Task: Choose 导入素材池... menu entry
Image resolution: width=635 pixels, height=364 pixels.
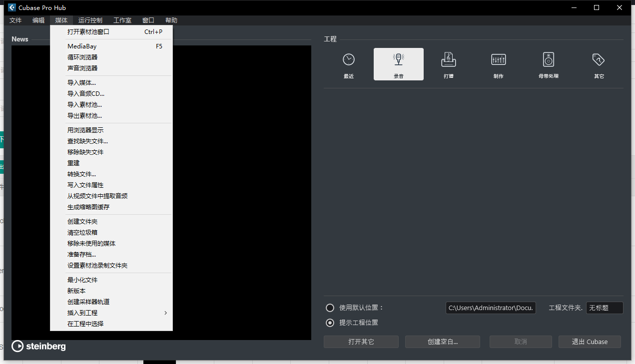Action: point(111,105)
